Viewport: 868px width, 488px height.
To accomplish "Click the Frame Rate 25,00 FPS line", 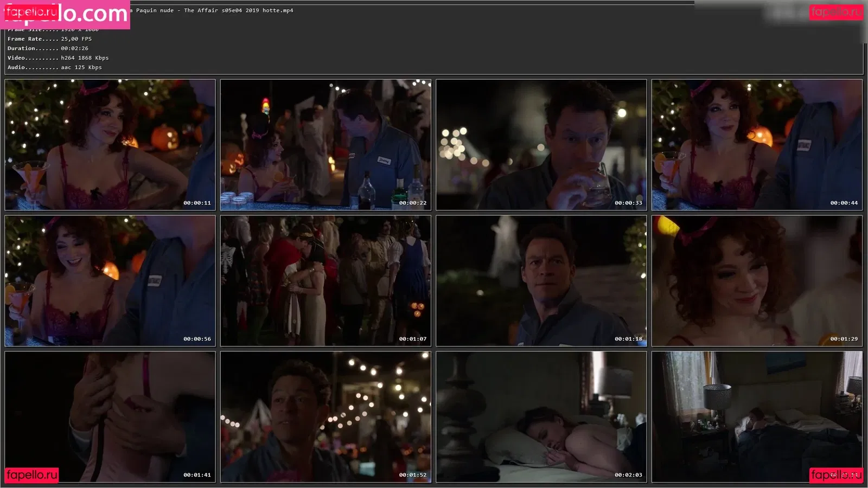I will [x=49, y=39].
